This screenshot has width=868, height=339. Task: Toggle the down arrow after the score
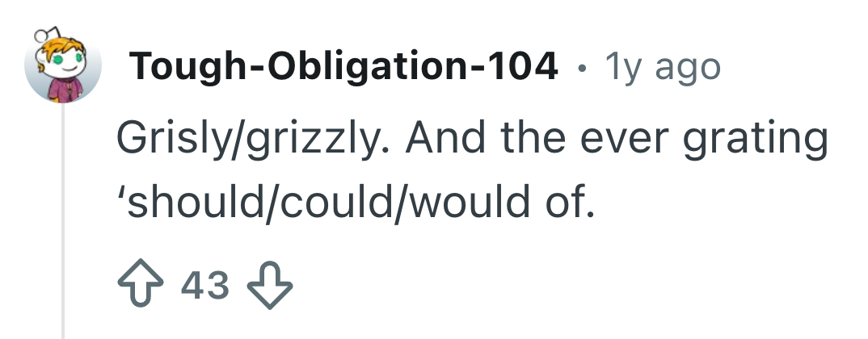coord(270,283)
